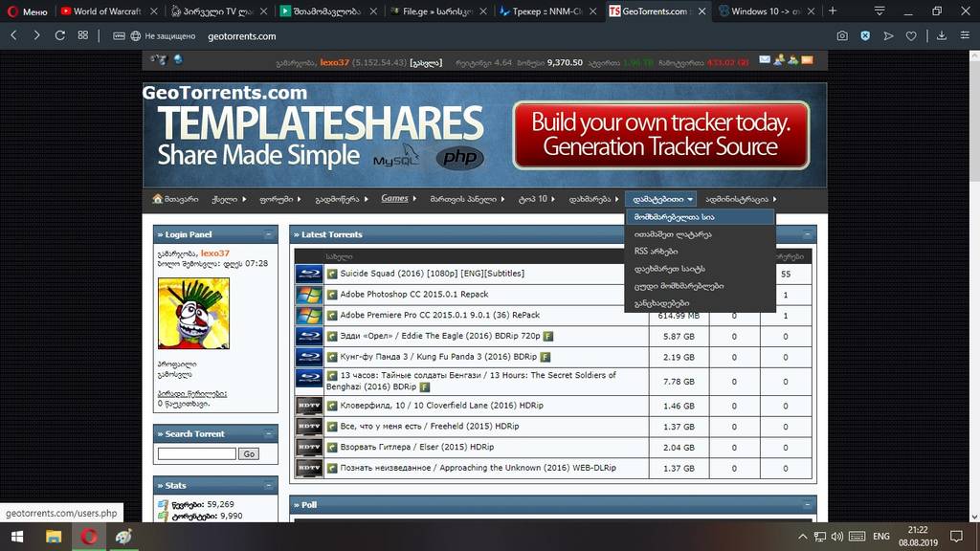
Task: Click the Blu-ray category icon beside Suicide Squad
Action: coord(309,274)
